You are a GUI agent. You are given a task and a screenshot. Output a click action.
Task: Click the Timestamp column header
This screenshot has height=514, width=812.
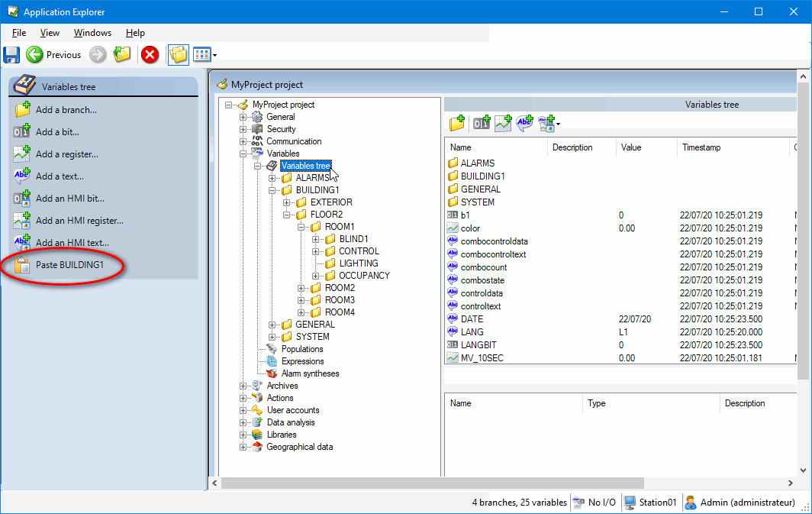click(701, 147)
